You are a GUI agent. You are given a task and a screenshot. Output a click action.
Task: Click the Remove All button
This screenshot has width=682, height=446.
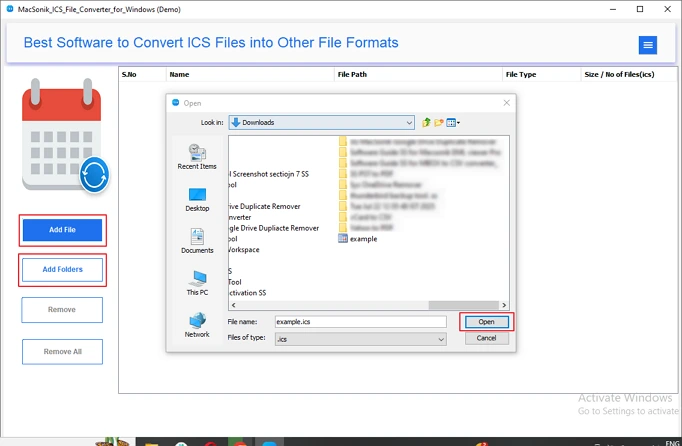pyautogui.click(x=62, y=352)
